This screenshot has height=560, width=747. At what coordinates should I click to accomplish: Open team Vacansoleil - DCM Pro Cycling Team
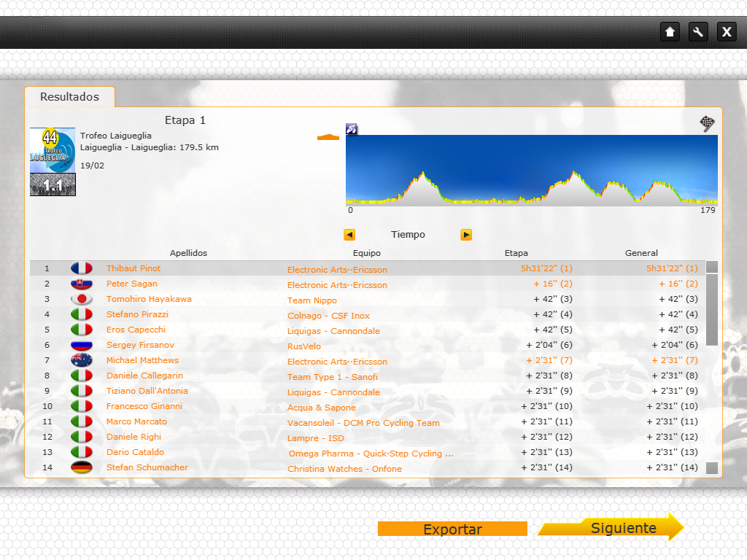363,423
